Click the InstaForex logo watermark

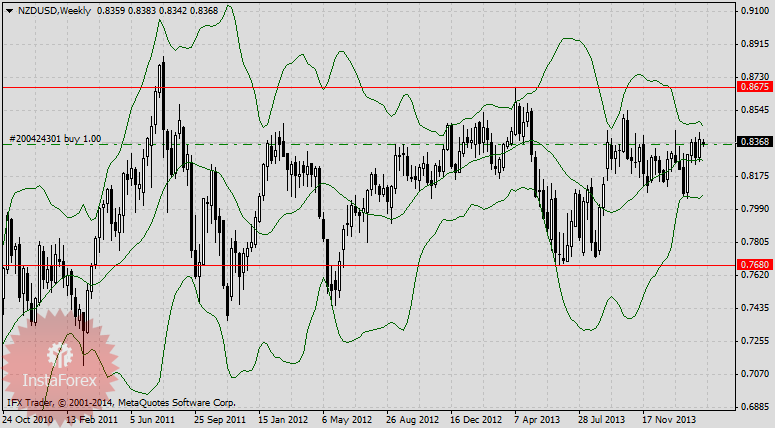pyautogui.click(x=60, y=359)
